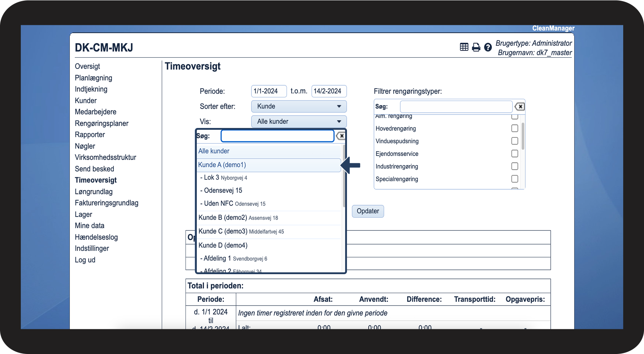
Task: Open the Sorter efter Kunde dropdown
Action: 298,106
